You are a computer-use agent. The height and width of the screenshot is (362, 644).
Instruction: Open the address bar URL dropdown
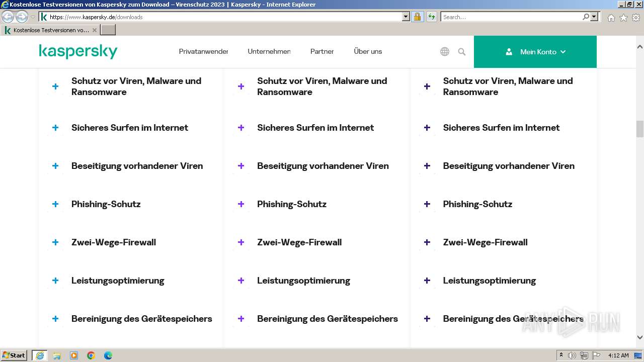coord(406,17)
